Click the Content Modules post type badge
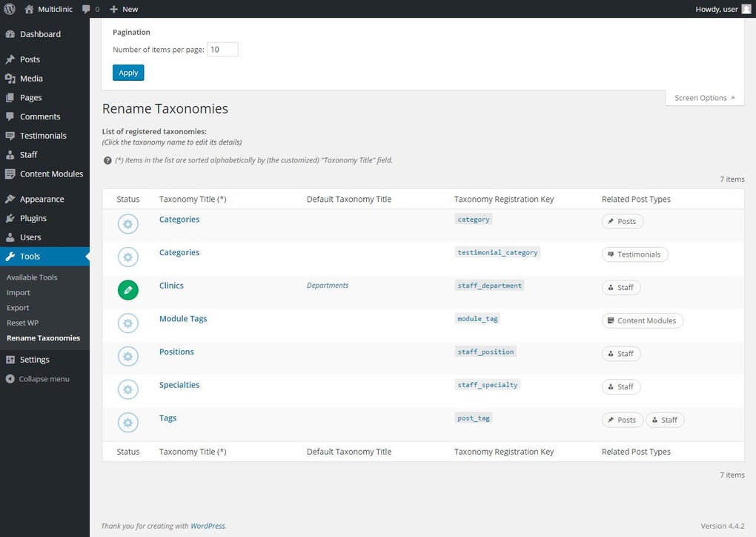Image resolution: width=756 pixels, height=537 pixels. [x=642, y=320]
